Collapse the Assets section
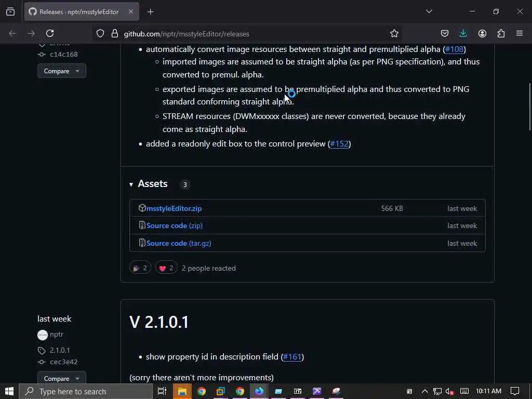Screen dimensions: 532x399 click(x=149, y=184)
